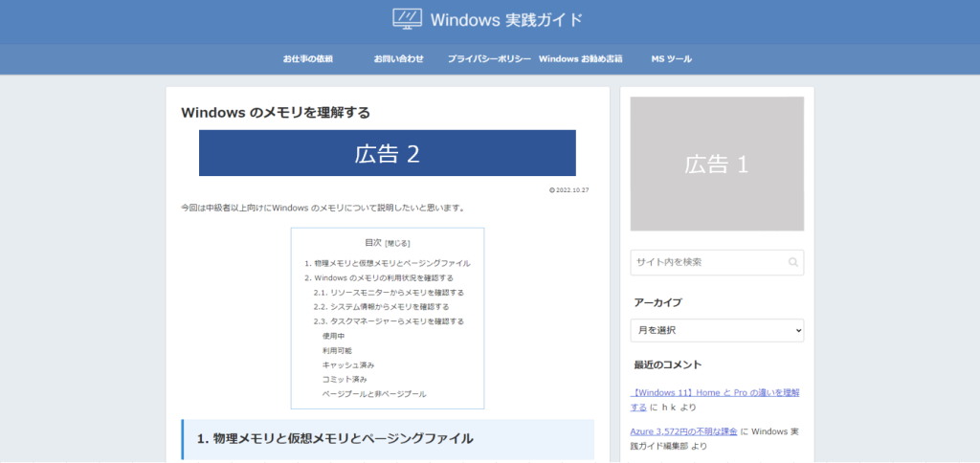Image resolution: width=980 pixels, height=463 pixels.
Task: Click the post date 2022.10.27
Action: pos(572,190)
